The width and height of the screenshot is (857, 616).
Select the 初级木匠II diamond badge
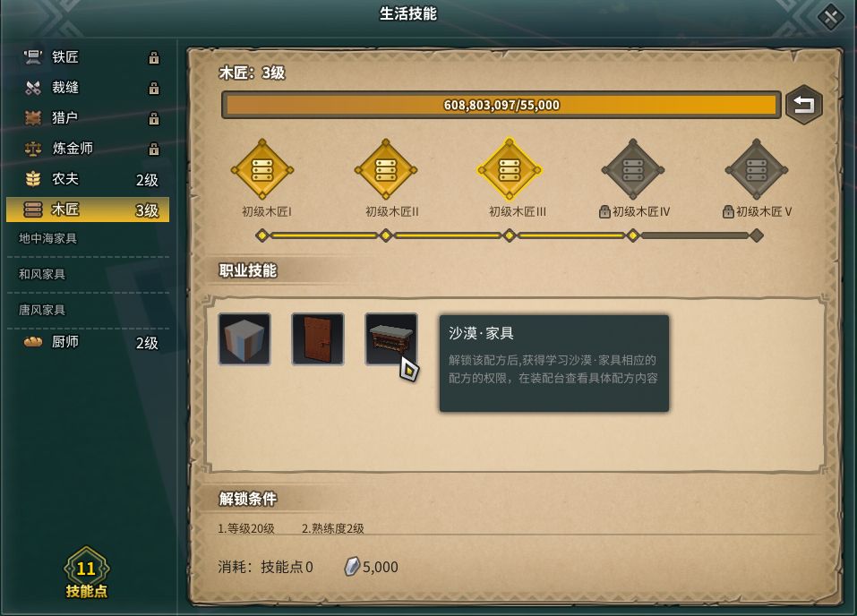pos(386,169)
